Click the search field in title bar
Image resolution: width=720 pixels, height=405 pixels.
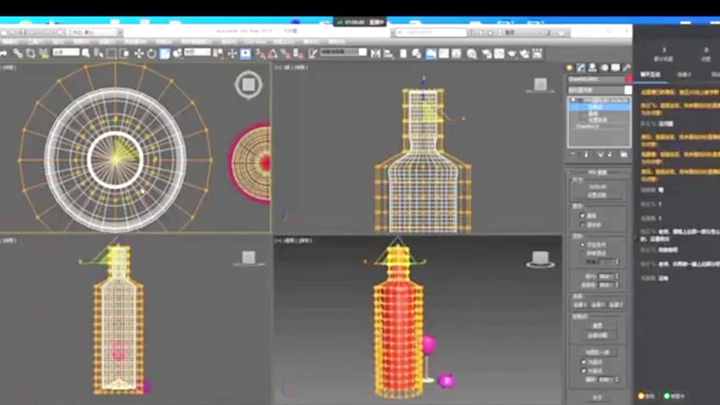tap(430, 33)
